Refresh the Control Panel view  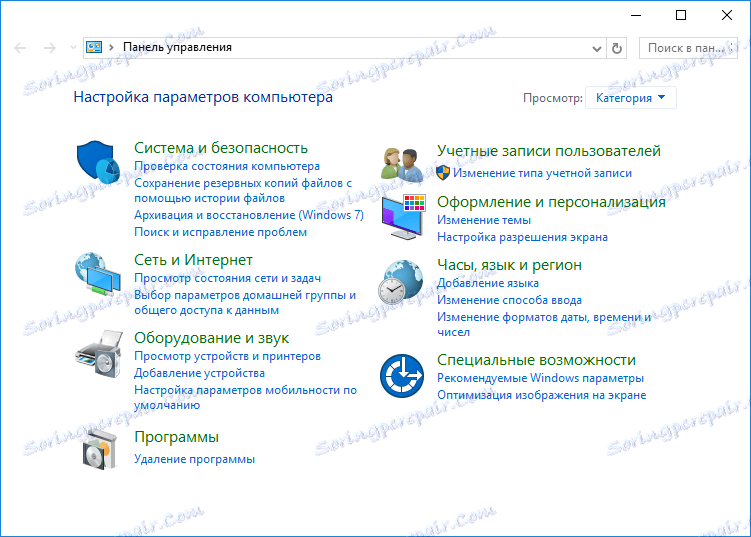point(617,48)
